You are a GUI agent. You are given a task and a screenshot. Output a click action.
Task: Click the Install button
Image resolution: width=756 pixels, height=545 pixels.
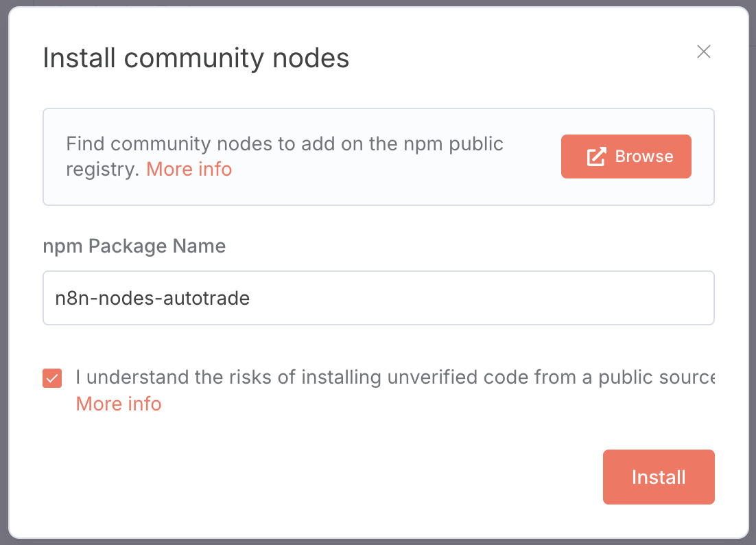[x=658, y=477]
